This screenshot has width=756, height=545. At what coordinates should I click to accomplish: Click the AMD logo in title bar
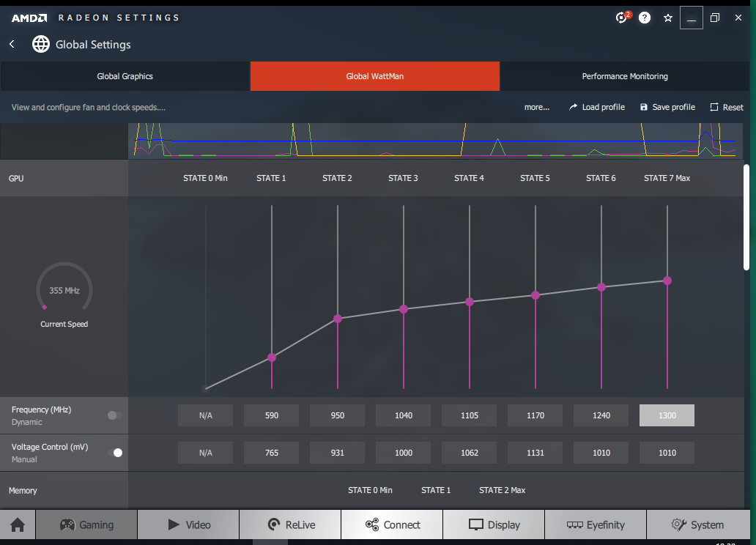point(29,18)
